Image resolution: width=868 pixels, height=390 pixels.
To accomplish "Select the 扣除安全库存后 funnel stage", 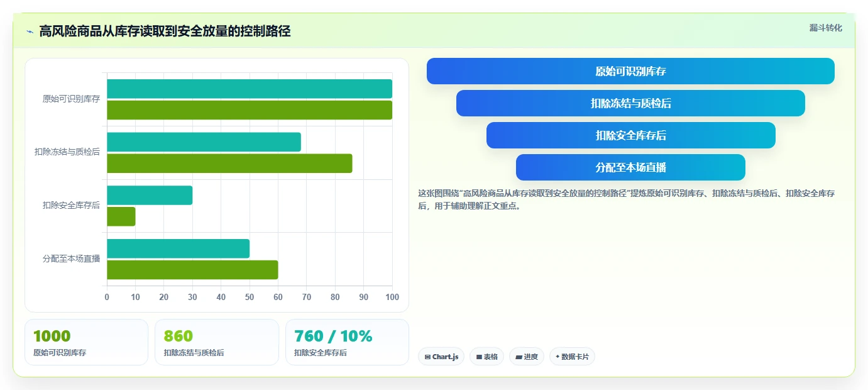I will pyautogui.click(x=630, y=135).
